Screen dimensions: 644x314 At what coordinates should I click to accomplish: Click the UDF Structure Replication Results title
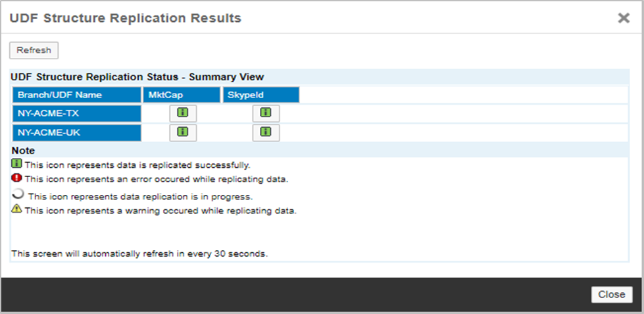126,18
